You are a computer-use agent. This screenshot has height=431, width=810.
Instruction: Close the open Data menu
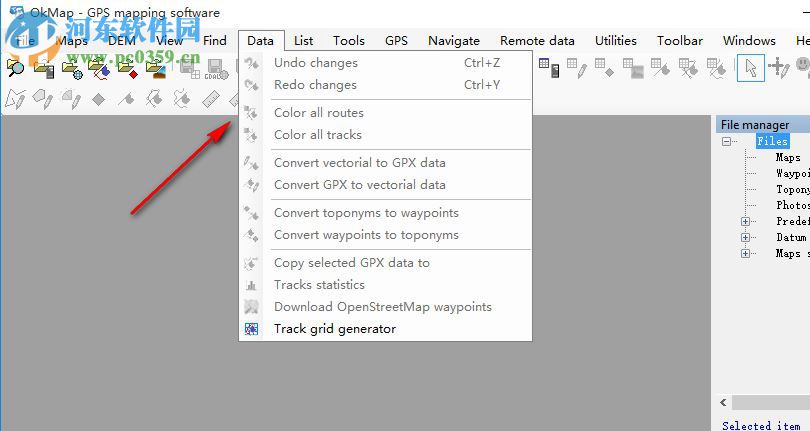tap(260, 41)
